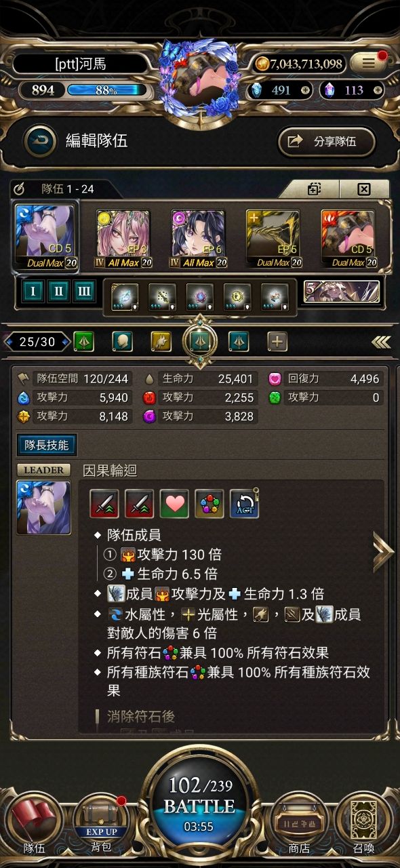
Task: Open the 25/30 team page selector
Action: pyautogui.click(x=37, y=342)
